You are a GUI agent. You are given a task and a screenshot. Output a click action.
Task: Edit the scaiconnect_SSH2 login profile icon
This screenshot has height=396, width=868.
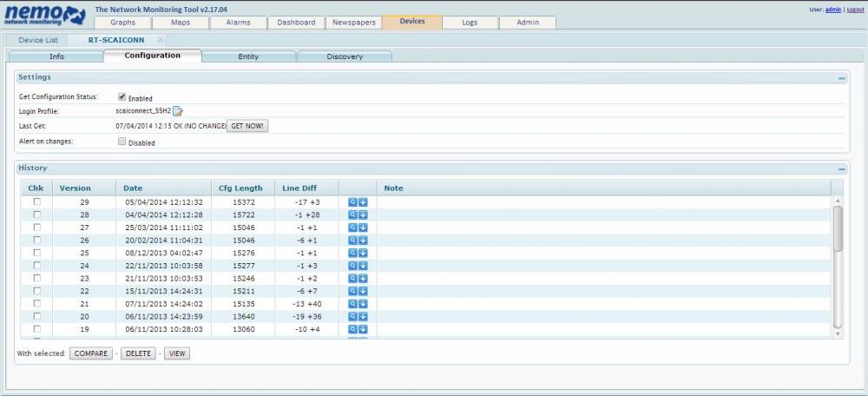click(178, 111)
